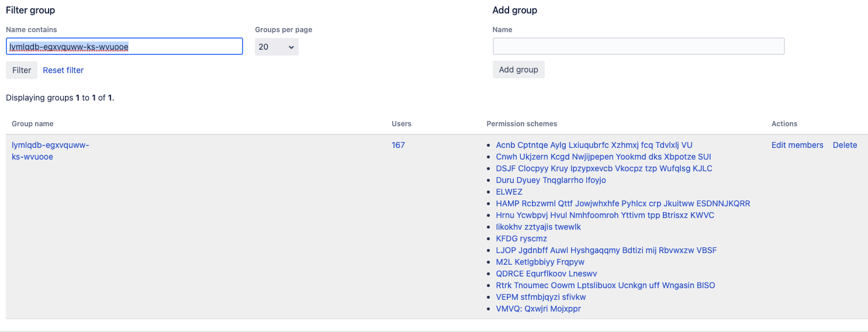Click the Add group Name field
The image size is (868, 332).
(x=638, y=47)
